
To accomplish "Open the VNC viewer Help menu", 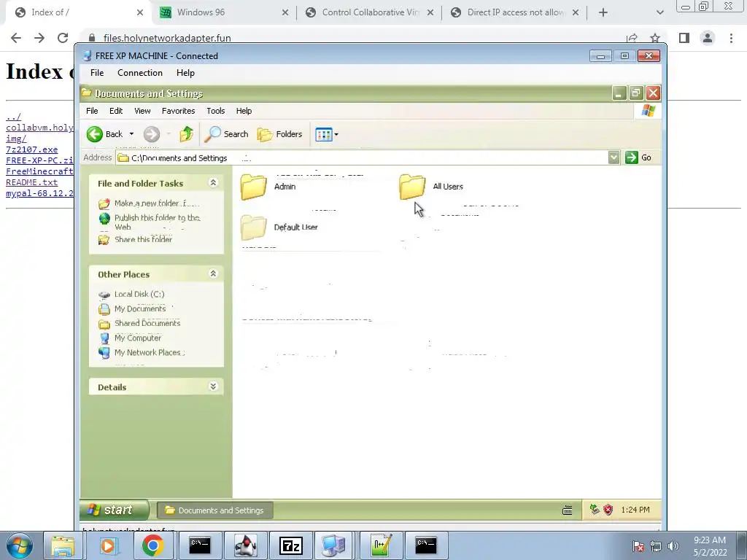I will point(185,73).
